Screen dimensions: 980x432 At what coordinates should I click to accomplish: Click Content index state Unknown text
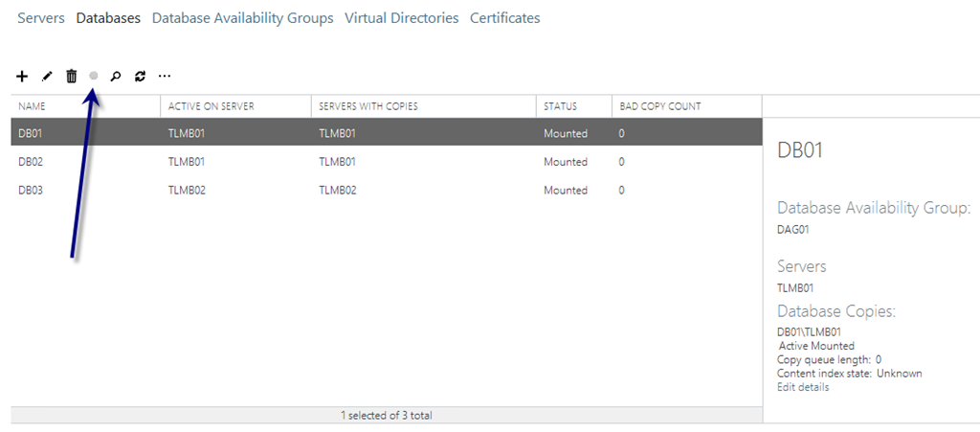tap(850, 374)
